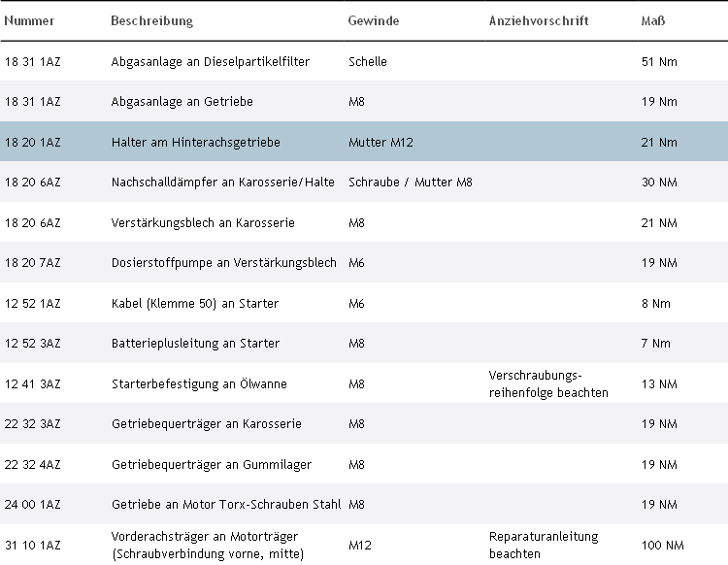Viewport: 728px width, 565px height.
Task: Click the Mutter M12 thread cell
Action: click(381, 143)
